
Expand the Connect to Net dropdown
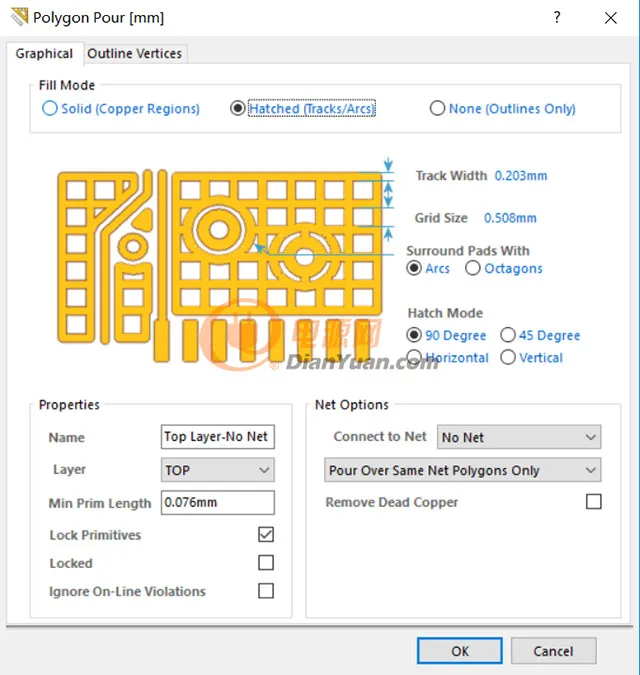click(x=519, y=437)
